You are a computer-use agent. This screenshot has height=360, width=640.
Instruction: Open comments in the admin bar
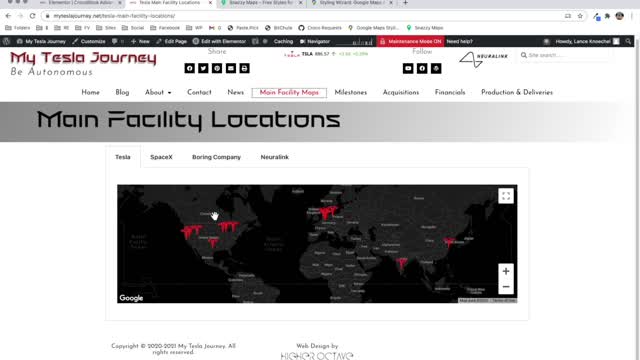point(117,41)
